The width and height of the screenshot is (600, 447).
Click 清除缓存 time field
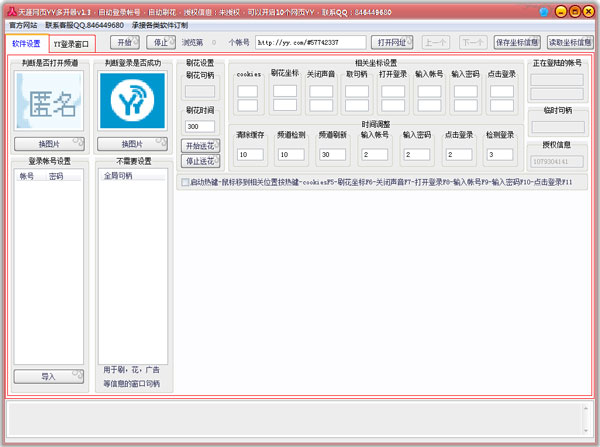click(x=251, y=155)
